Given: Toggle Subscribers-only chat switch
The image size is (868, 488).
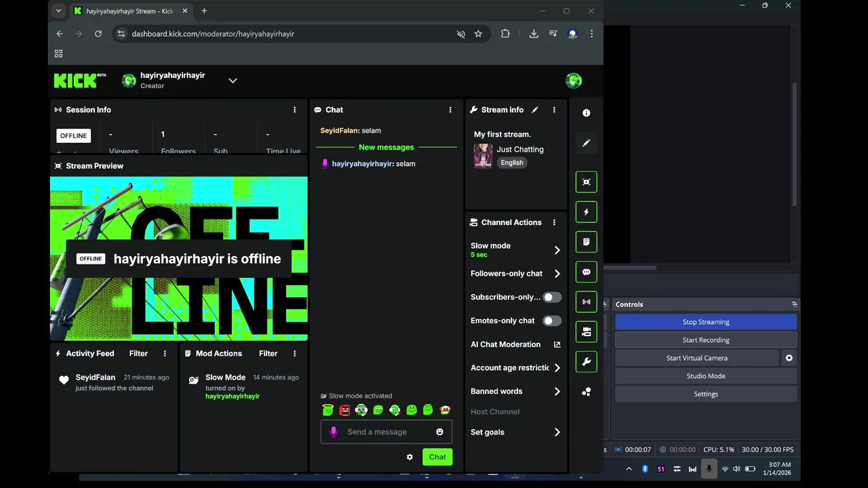Looking at the screenshot, I should point(552,297).
